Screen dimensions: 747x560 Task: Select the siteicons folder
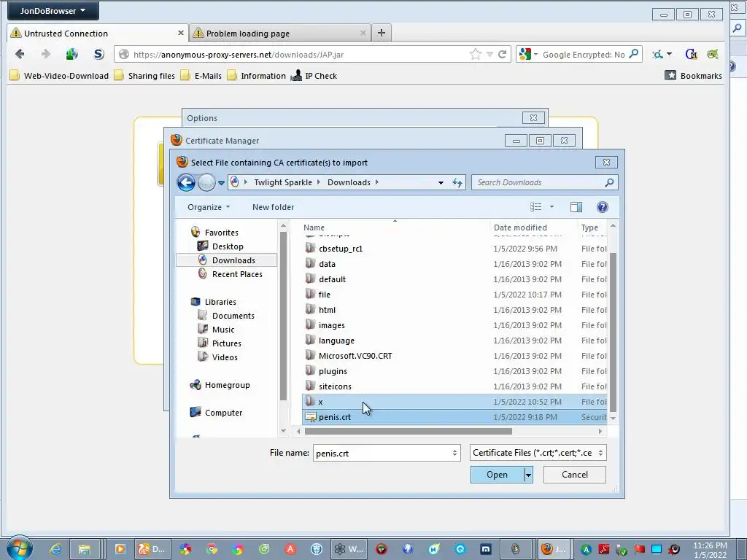455,386
